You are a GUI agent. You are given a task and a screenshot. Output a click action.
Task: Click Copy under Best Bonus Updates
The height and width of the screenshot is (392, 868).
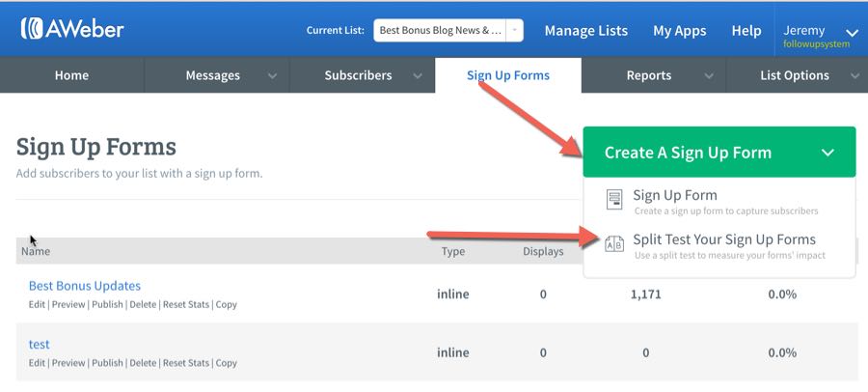(227, 304)
